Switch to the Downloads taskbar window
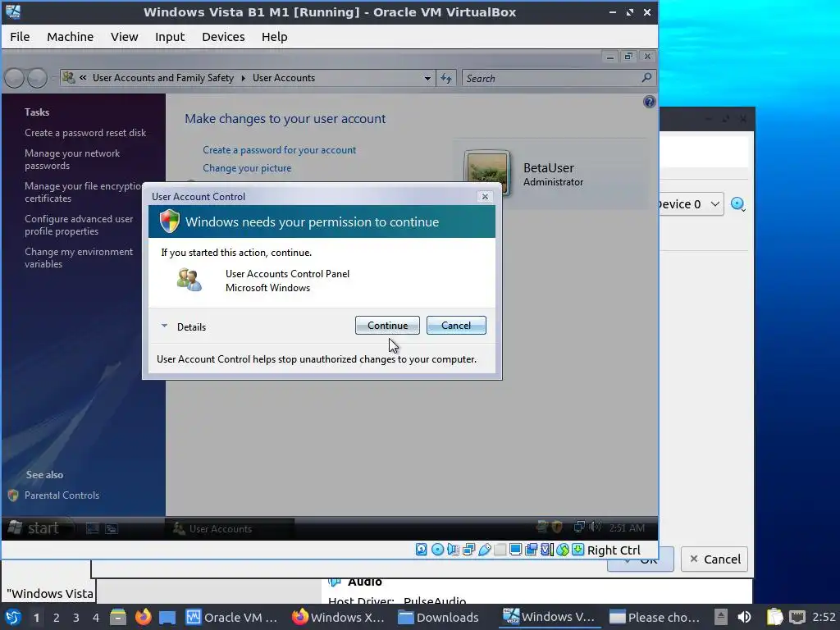 439,617
